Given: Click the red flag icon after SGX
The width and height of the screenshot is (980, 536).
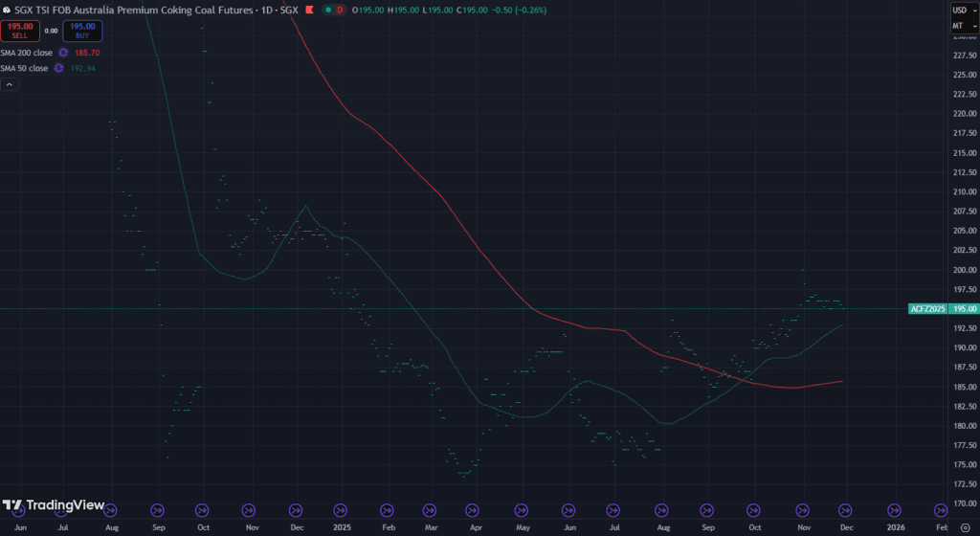Looking at the screenshot, I should click(309, 10).
